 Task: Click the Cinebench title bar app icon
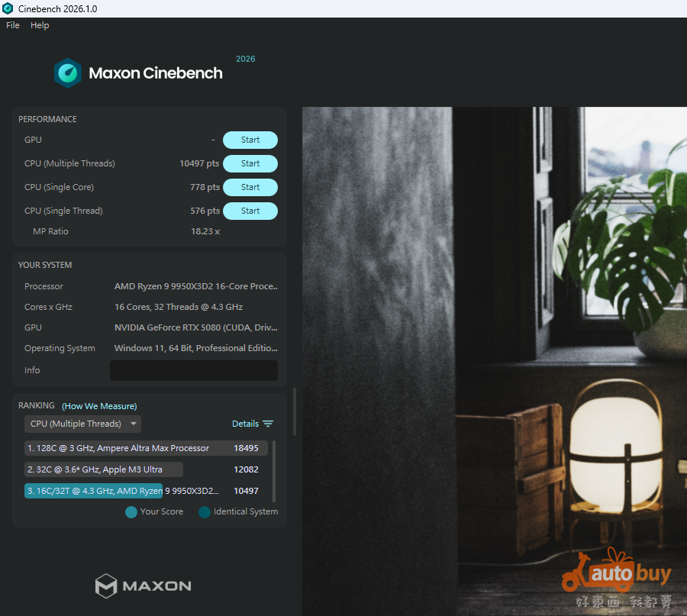tap(8, 8)
